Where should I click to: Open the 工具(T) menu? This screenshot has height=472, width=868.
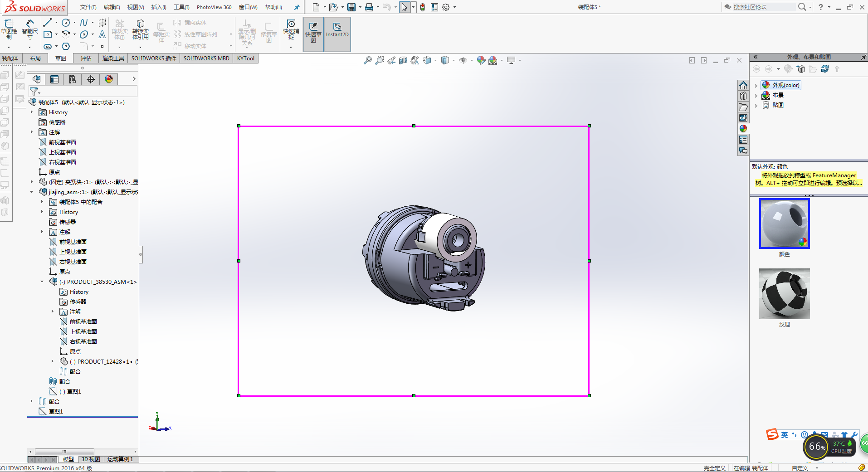point(181,7)
